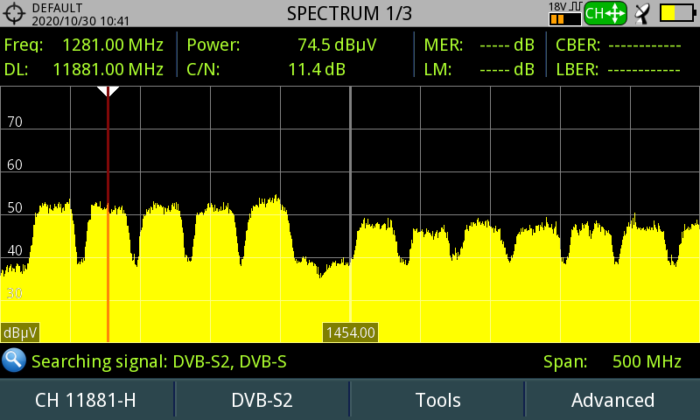Viewport: 700px width, 420px height.
Task: Tap the CBER reading field
Action: (x=618, y=45)
